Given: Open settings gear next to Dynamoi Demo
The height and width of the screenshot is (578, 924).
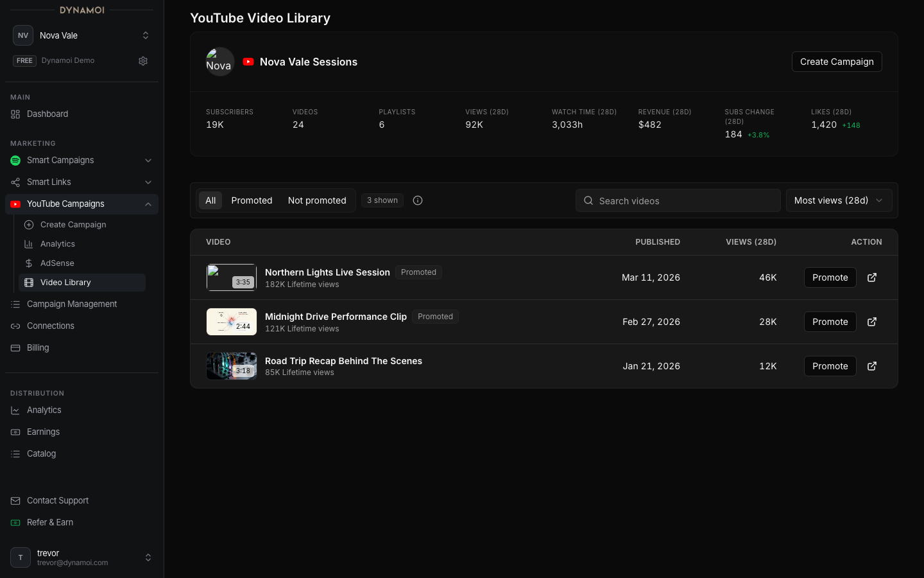Looking at the screenshot, I should [143, 61].
